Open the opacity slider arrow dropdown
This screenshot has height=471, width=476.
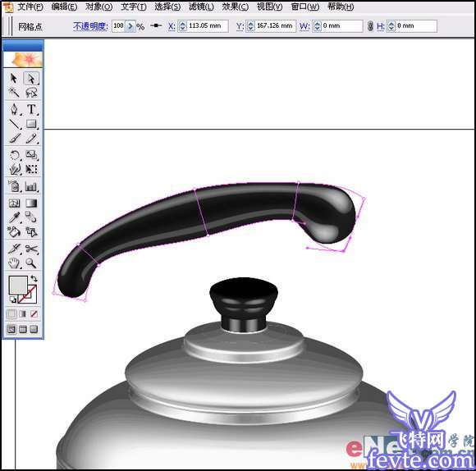click(130, 26)
